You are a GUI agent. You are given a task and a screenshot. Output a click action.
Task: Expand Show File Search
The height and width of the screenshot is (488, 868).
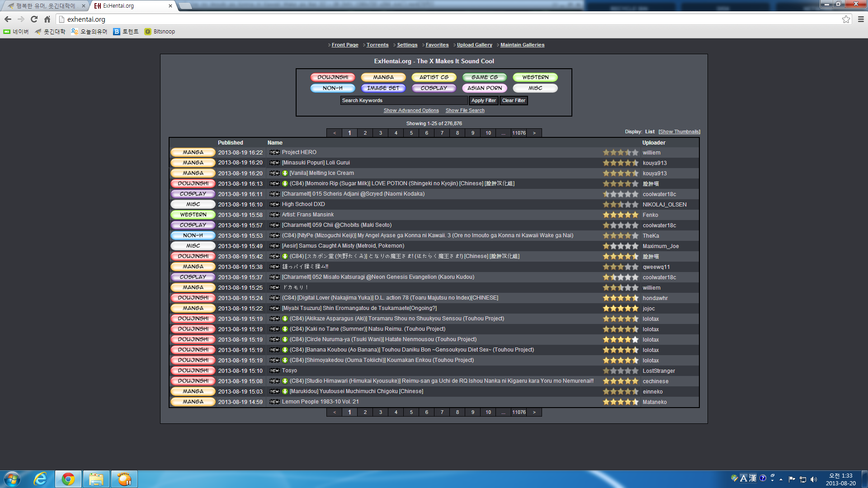click(465, 110)
